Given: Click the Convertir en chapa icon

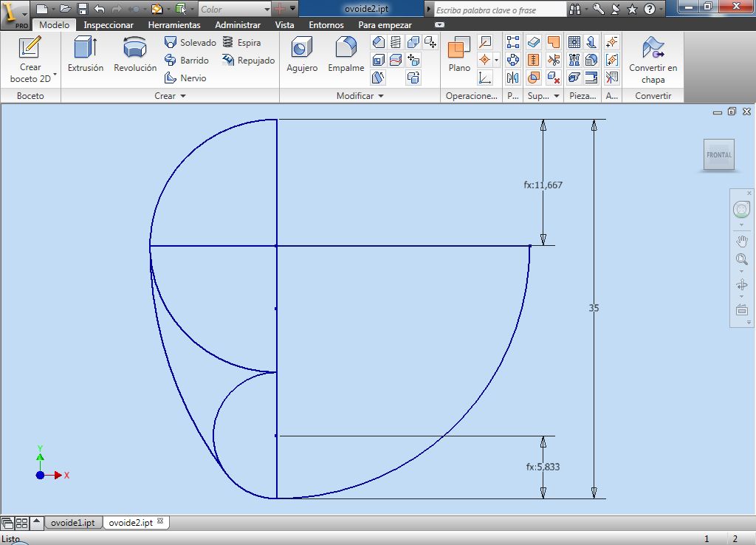Looking at the screenshot, I should (653, 60).
